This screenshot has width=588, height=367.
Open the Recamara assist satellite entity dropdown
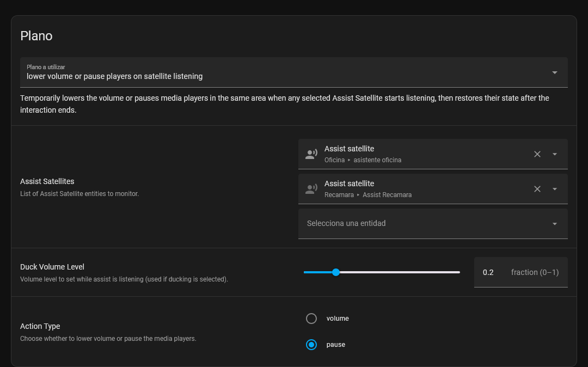[x=555, y=189]
